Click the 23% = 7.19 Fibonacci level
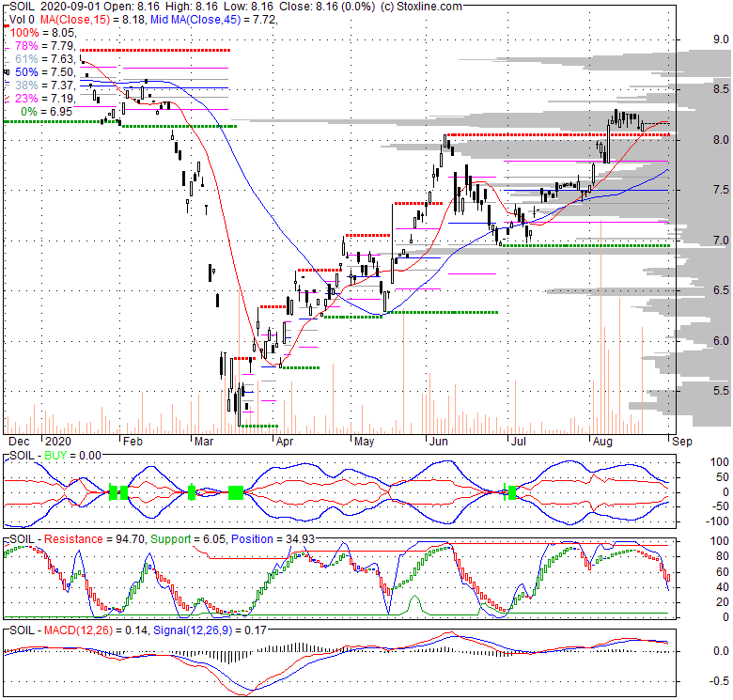The width and height of the screenshot is (733, 700). 45,98
